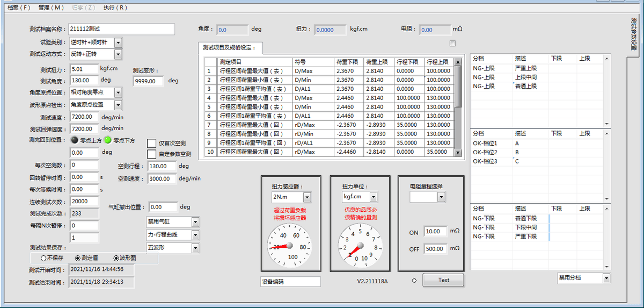Click the OFF resistance 500.00 field
The image size is (644, 308).
tap(435, 249)
